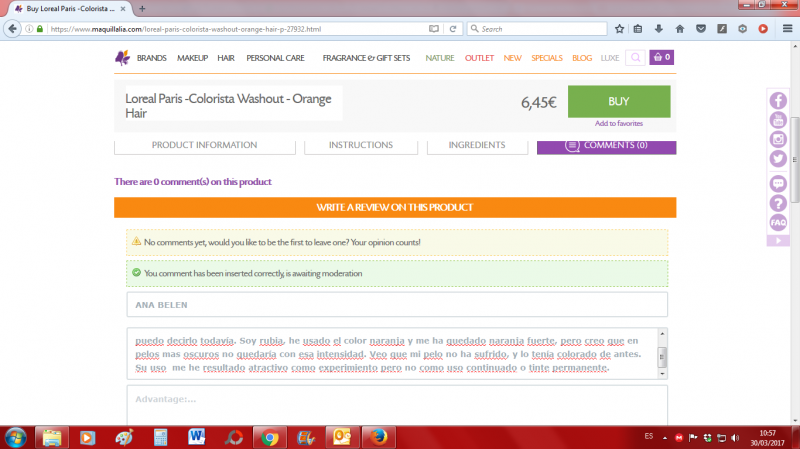This screenshot has height=449, width=800.
Task: Go to OUTLET section
Action: click(479, 58)
